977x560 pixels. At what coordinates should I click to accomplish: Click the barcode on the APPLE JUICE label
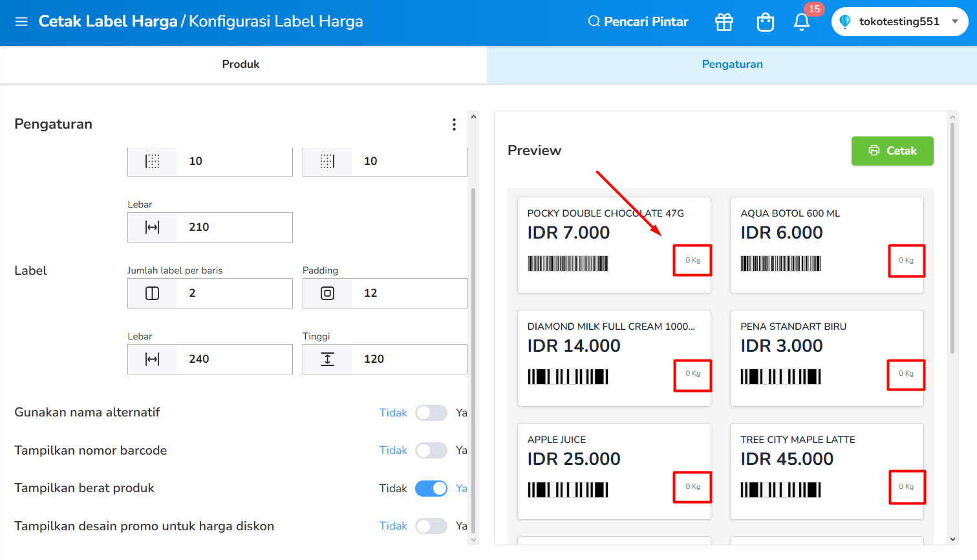click(568, 490)
